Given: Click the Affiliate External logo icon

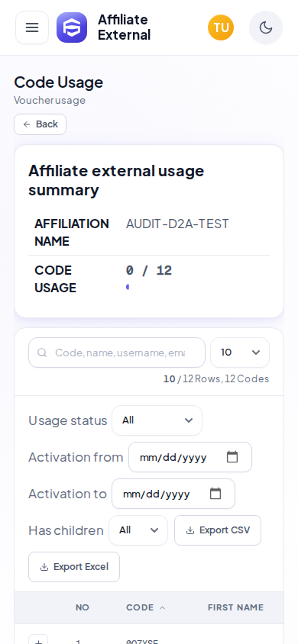Looking at the screenshot, I should click(x=72, y=27).
